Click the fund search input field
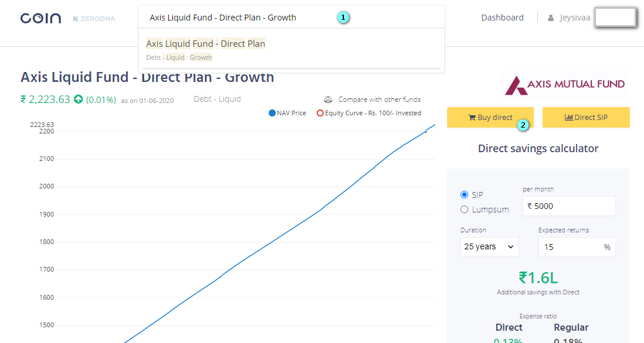This screenshot has height=343, width=644. tap(291, 17)
